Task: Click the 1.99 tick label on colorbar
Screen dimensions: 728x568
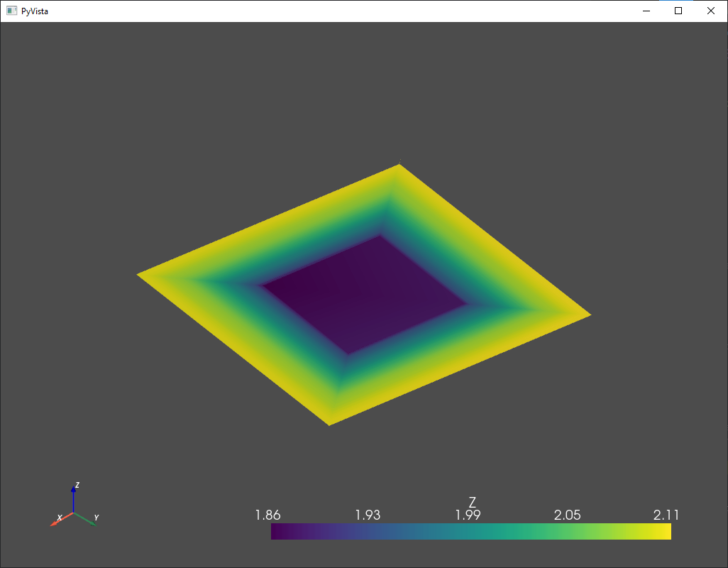Action: [x=468, y=514]
